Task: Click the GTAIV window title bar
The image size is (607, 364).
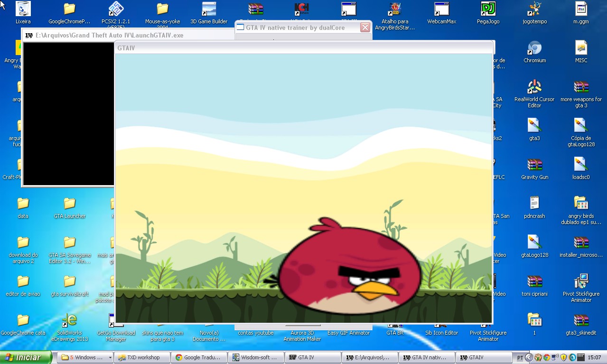Action: [x=304, y=48]
